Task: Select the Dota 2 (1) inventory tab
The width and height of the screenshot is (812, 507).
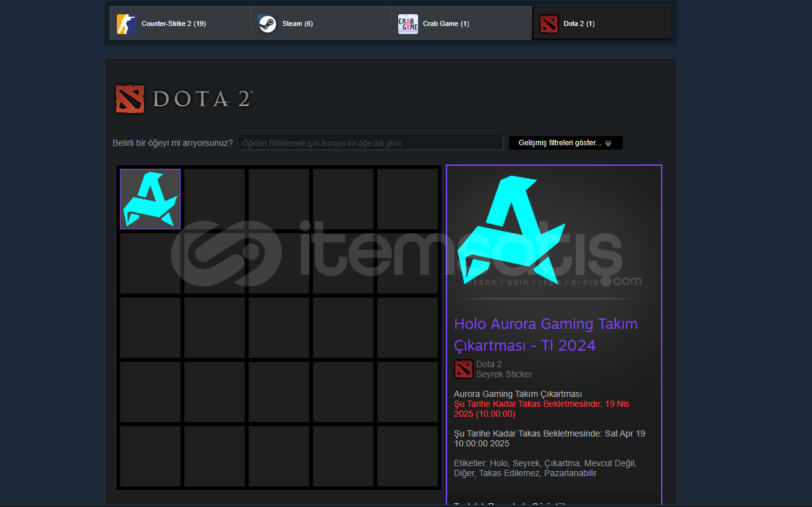Action: [x=601, y=23]
